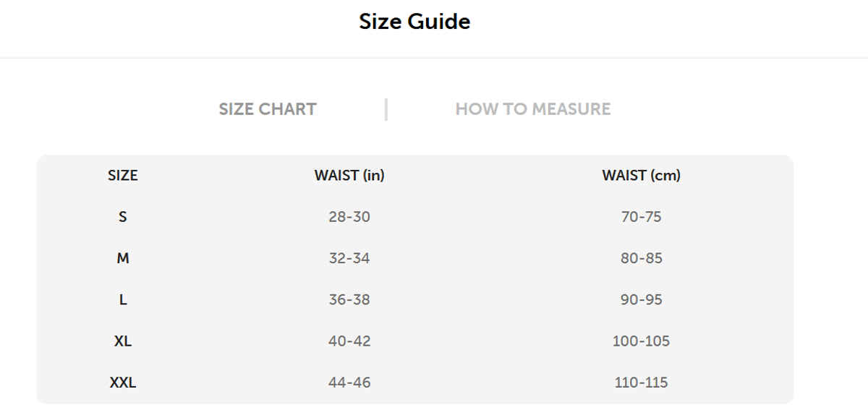Open the HOW TO MEASURE tab

pyautogui.click(x=532, y=109)
